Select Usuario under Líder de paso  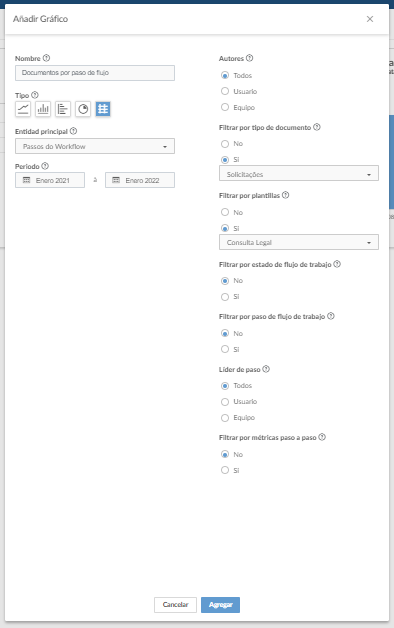coord(225,401)
